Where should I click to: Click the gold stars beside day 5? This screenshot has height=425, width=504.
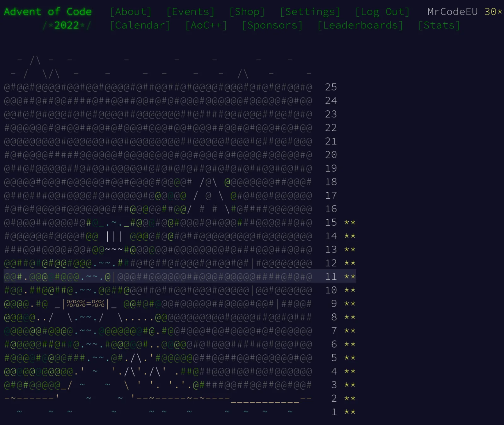[x=350, y=358]
